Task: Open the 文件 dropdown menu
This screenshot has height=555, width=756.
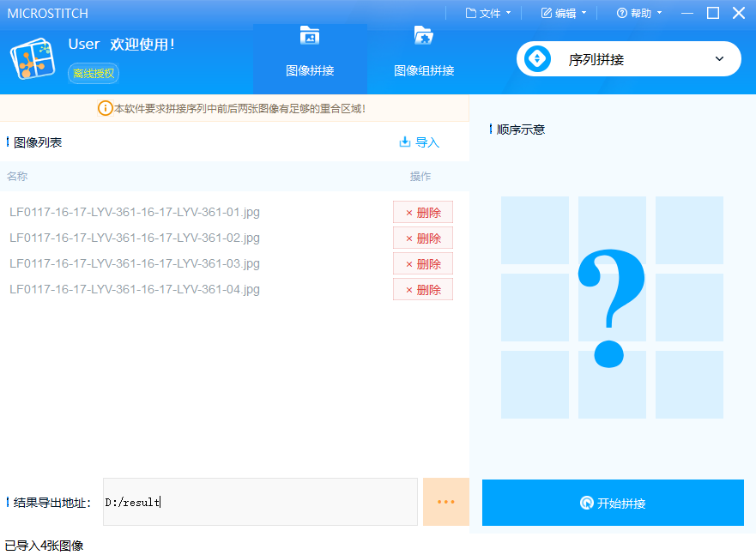Action: coord(488,13)
